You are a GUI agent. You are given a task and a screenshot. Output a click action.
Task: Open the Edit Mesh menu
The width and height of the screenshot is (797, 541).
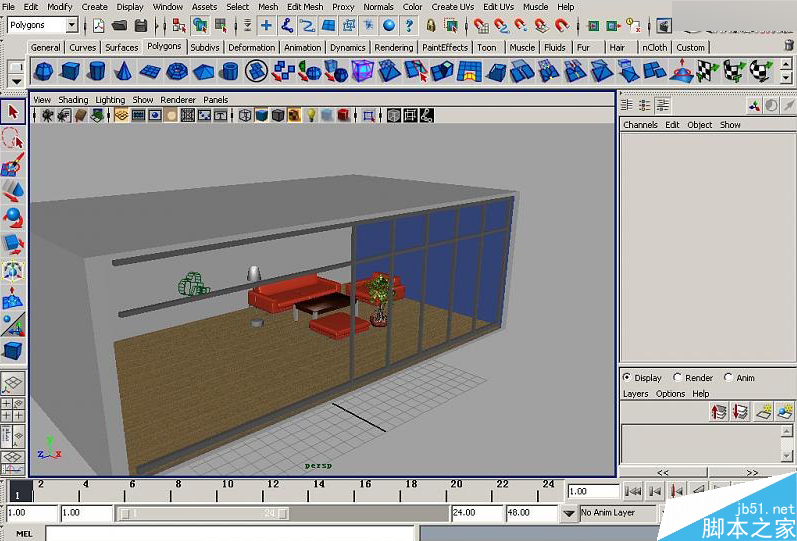coord(305,7)
